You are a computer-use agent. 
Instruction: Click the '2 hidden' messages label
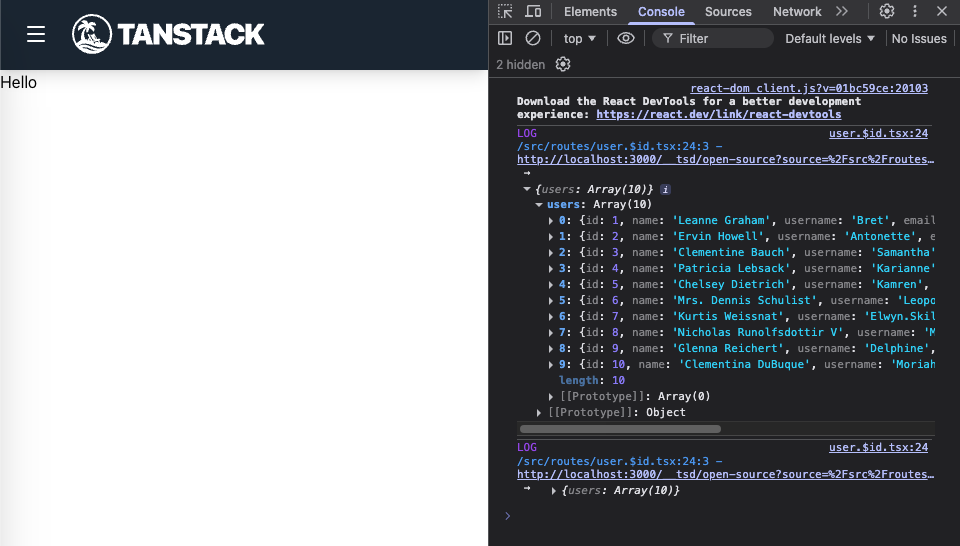(x=520, y=65)
